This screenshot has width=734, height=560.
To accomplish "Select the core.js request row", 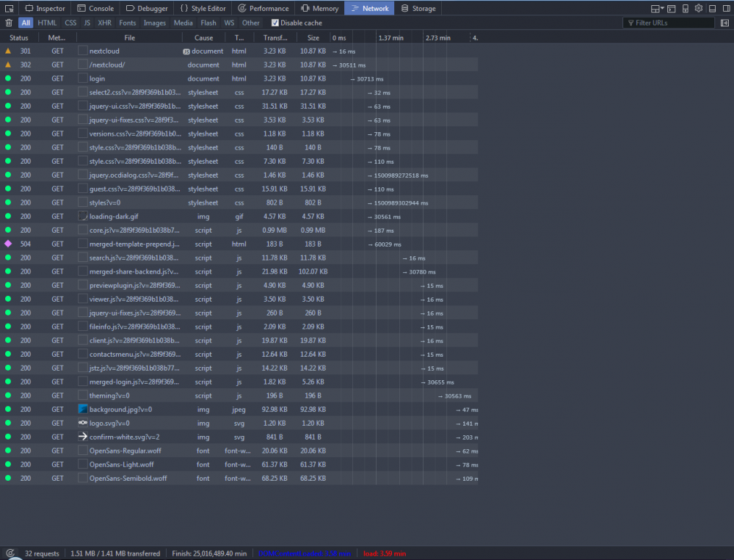I will click(239, 230).
